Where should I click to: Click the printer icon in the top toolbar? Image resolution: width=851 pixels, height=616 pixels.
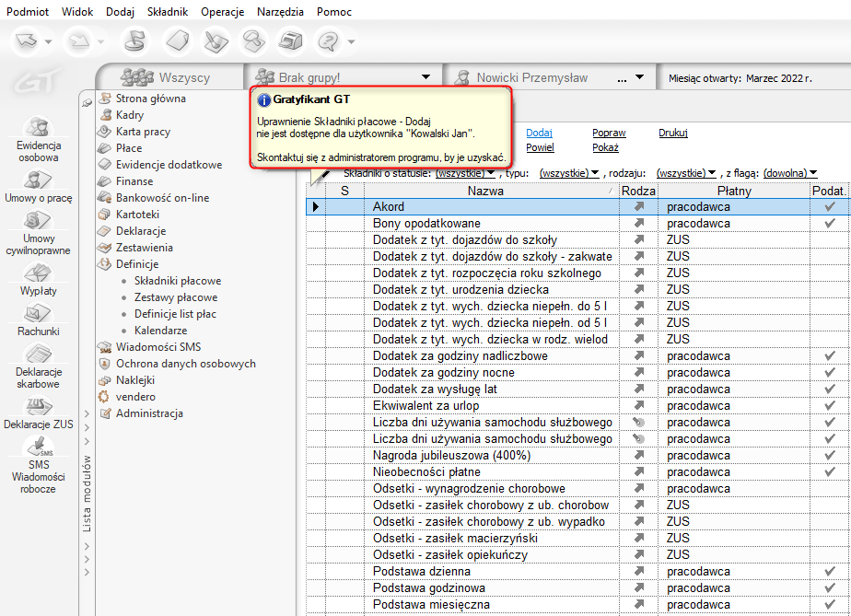click(x=291, y=41)
